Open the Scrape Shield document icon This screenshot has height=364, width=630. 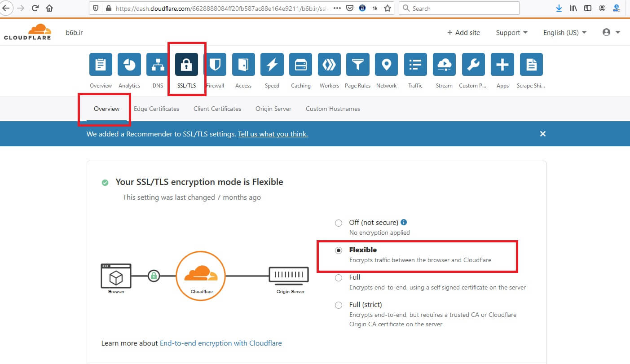click(x=531, y=65)
